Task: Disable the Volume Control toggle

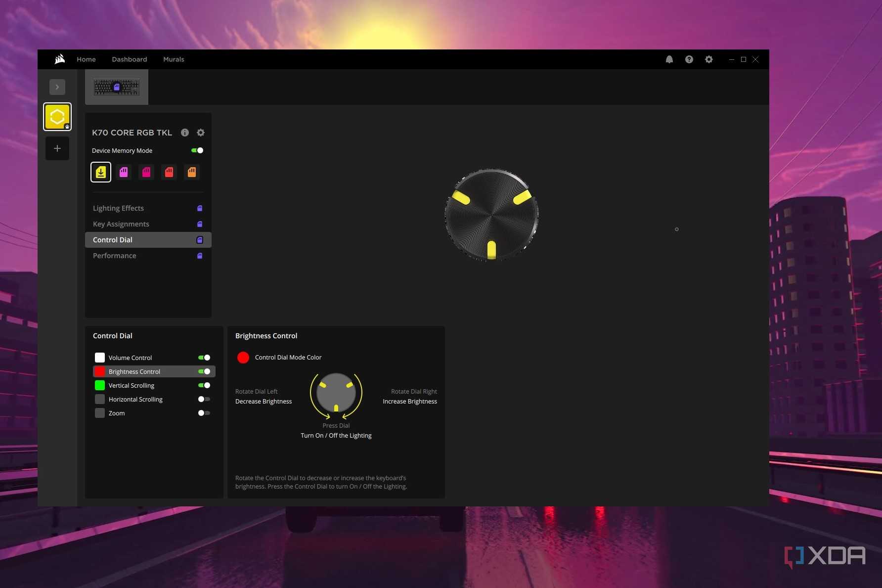Action: tap(204, 358)
